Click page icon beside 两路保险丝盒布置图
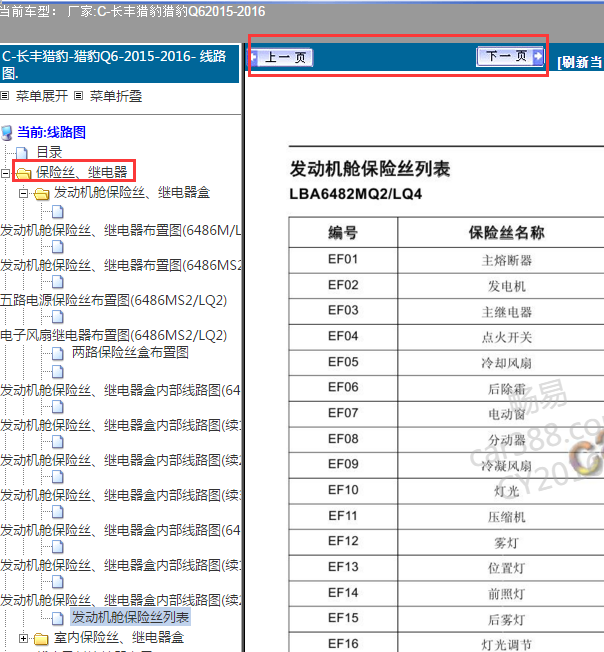This screenshot has height=652, width=604. tap(58, 354)
